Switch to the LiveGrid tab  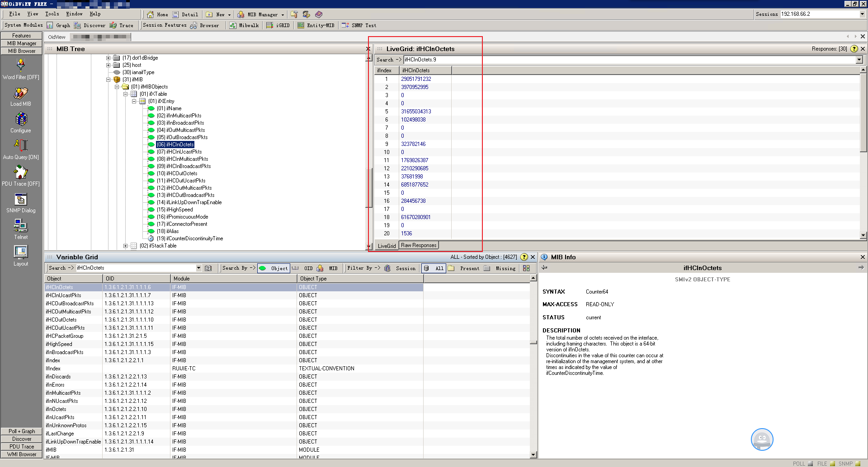tap(387, 246)
